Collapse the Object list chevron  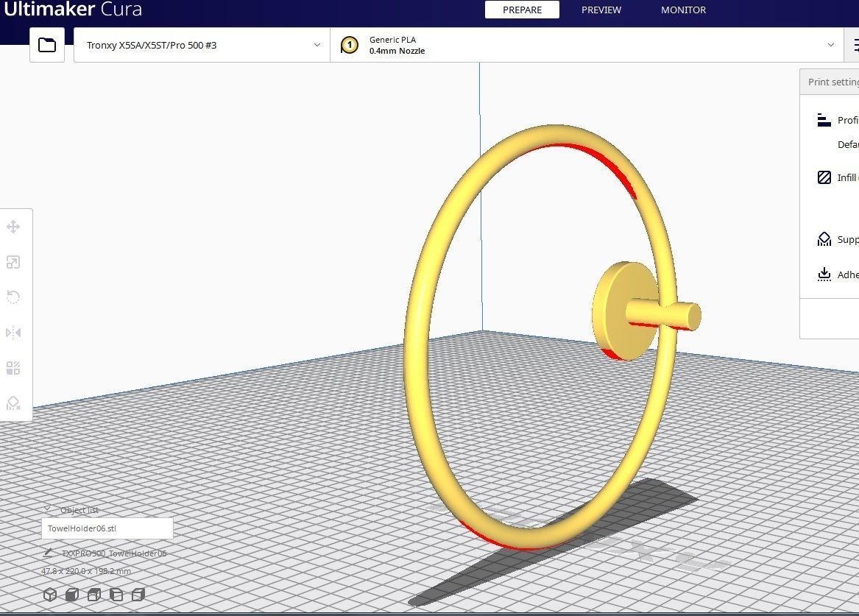click(47, 509)
